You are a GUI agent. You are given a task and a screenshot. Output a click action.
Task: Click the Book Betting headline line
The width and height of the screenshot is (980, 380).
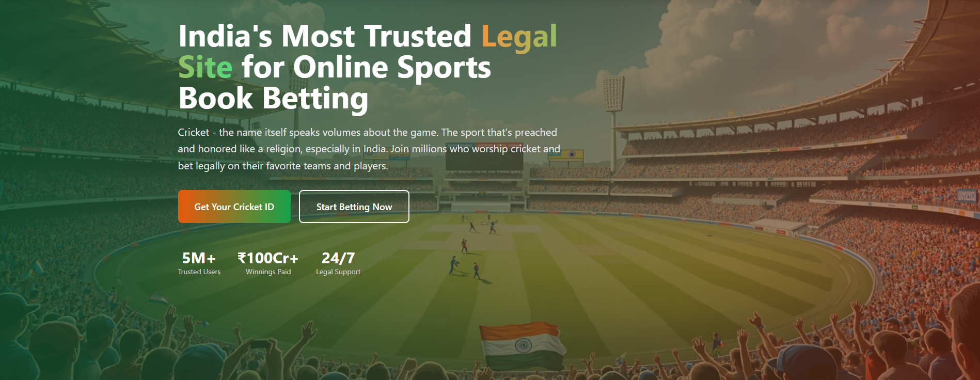pos(273,99)
